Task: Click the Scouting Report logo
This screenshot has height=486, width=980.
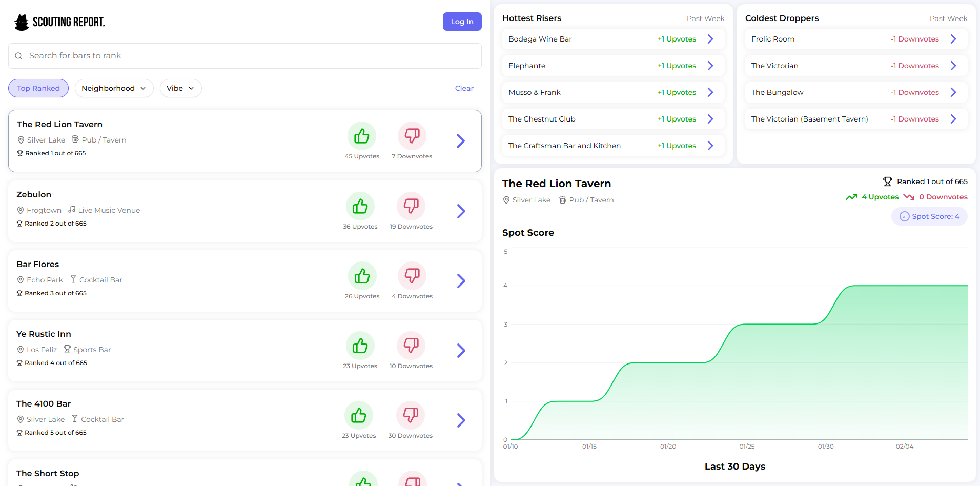Action: point(59,22)
